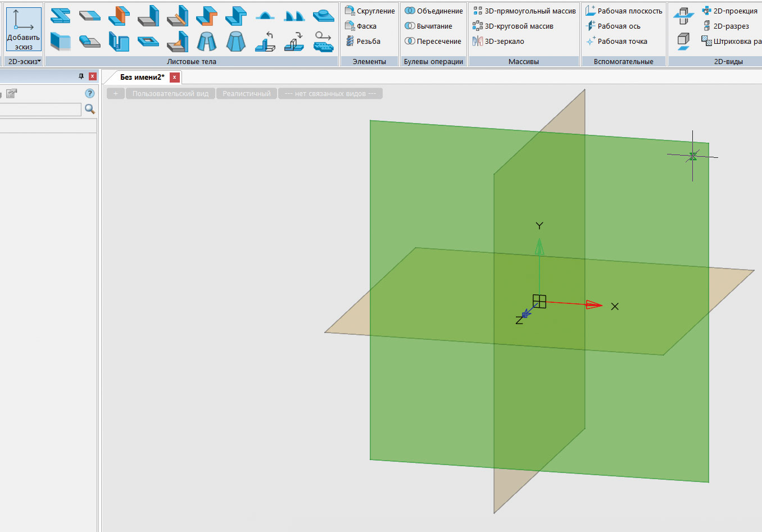Apply the Скругление fillet tool
This screenshot has height=532, width=762.
(x=369, y=11)
